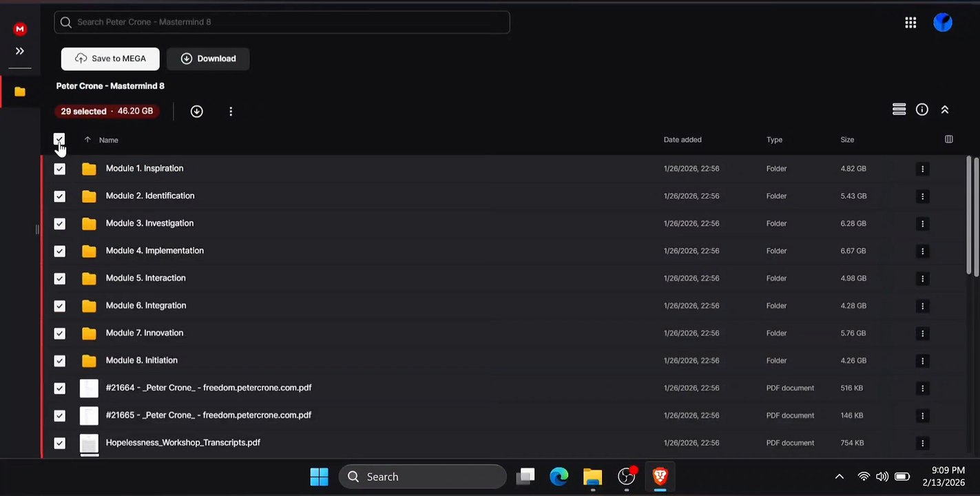Open the column settings icon
The height and width of the screenshot is (496, 980).
pos(949,139)
